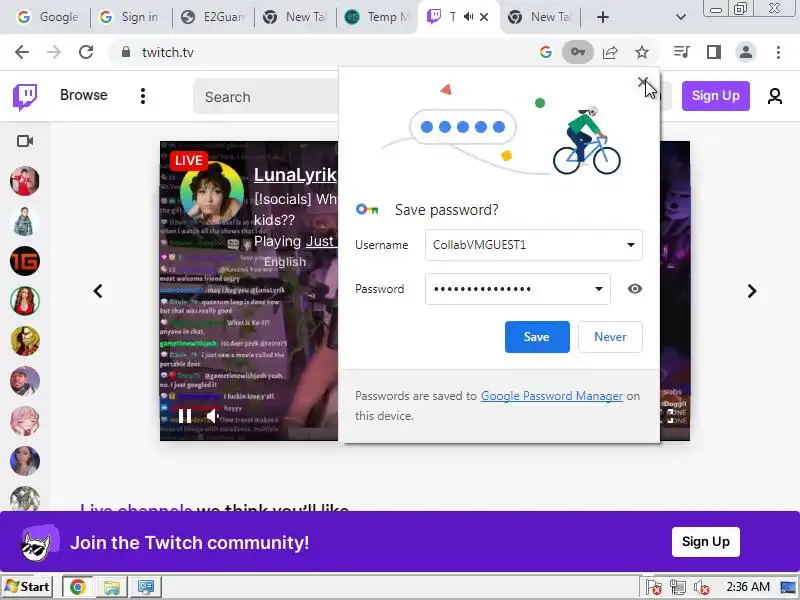Go to the next carousel stream

click(x=752, y=291)
